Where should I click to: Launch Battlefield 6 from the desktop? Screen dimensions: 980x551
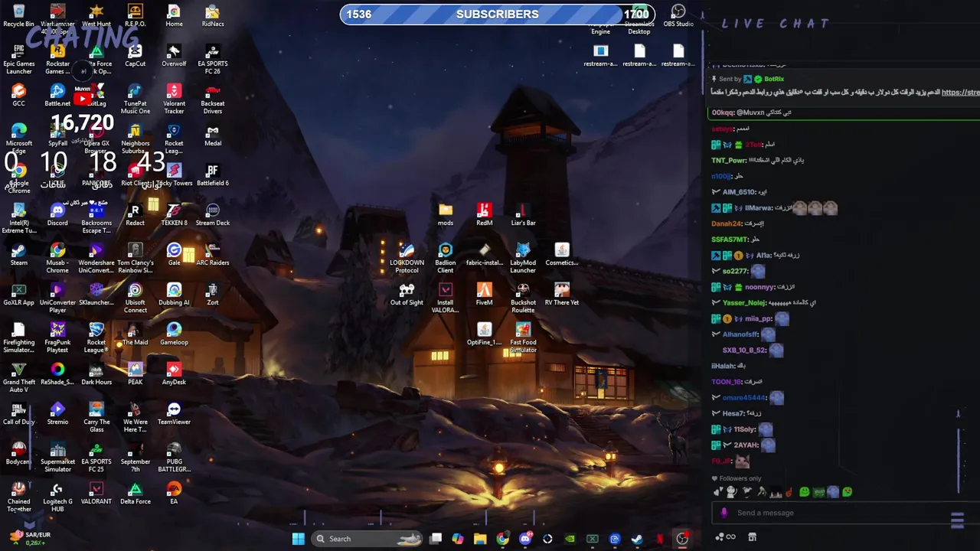tap(212, 174)
